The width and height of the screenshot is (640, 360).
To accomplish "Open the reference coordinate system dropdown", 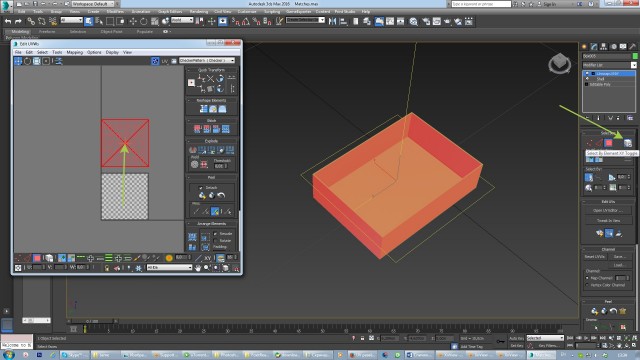I will tap(182, 20).
